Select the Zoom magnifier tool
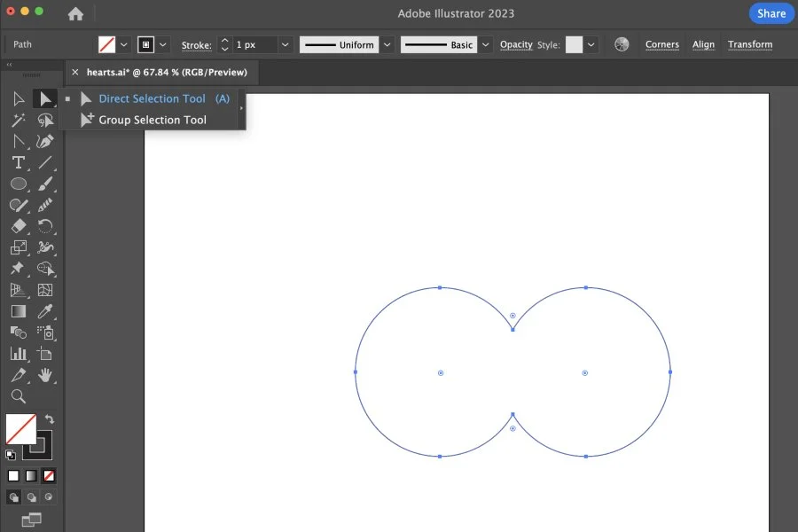This screenshot has width=798, height=532. 19,396
